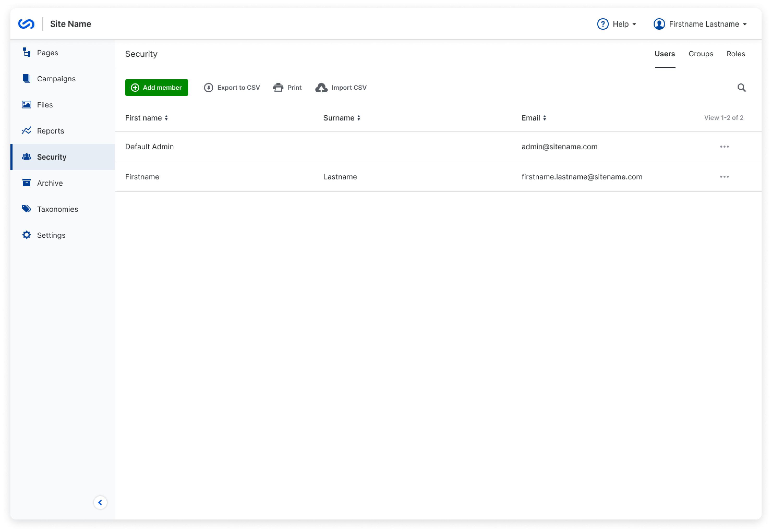Open the Firstname Lastname account dropdown
The width and height of the screenshot is (772, 532).
click(700, 24)
